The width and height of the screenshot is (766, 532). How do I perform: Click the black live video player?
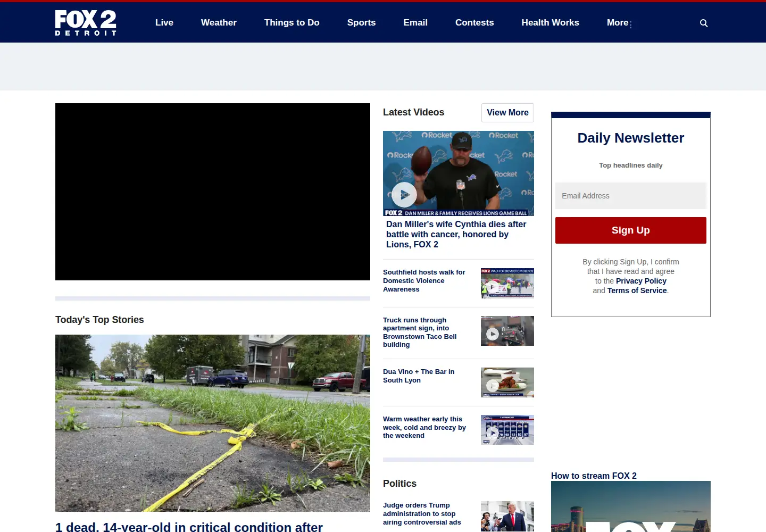[213, 192]
